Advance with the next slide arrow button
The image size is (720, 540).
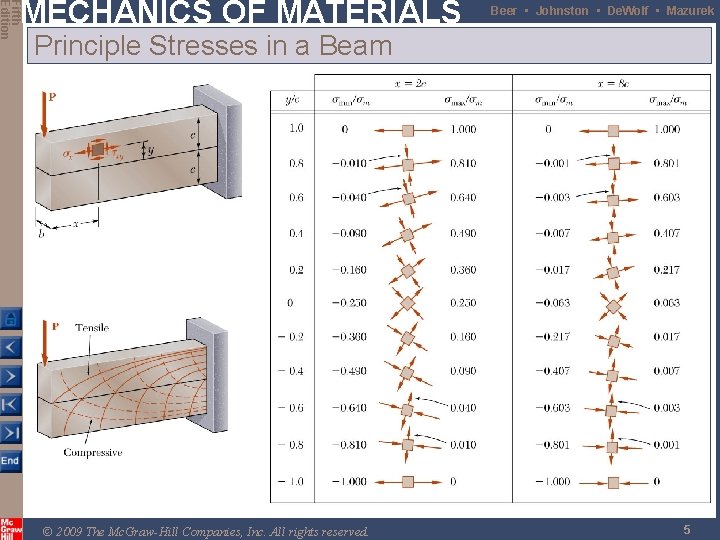(x=11, y=377)
